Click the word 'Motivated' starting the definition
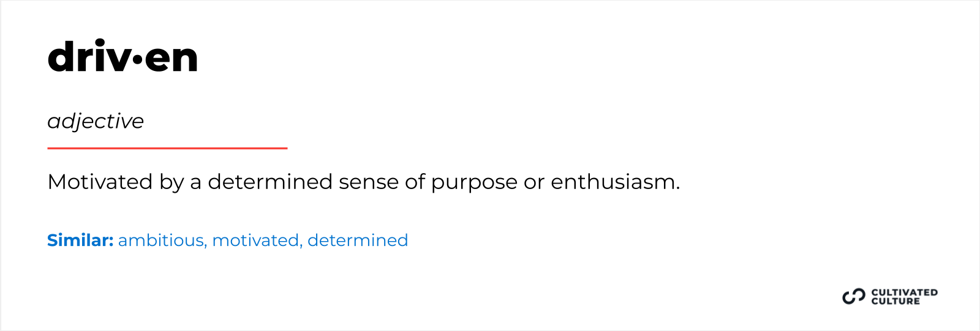This screenshot has width=980, height=331. [100, 182]
